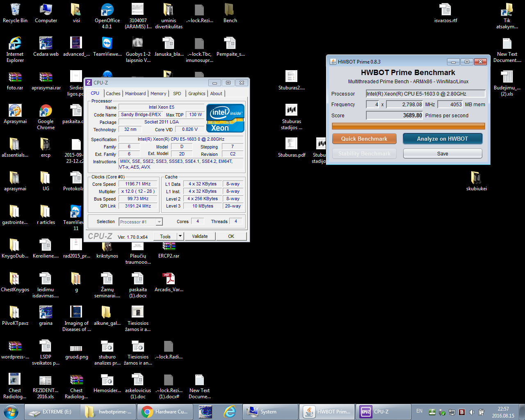Open the Recycle Bin desktop icon
Screen dimensions: 525x420
pyautogui.click(x=15, y=13)
